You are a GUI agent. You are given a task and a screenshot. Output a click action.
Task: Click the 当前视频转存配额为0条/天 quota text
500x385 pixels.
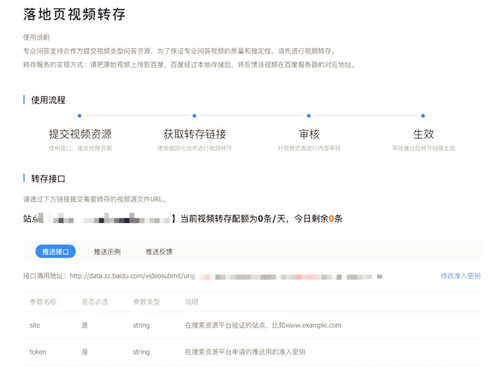click(x=233, y=219)
